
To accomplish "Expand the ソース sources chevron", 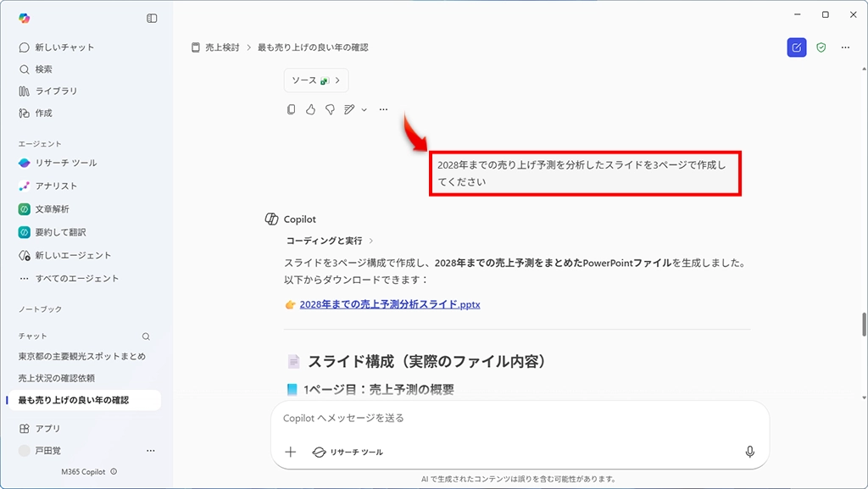I will 337,81.
